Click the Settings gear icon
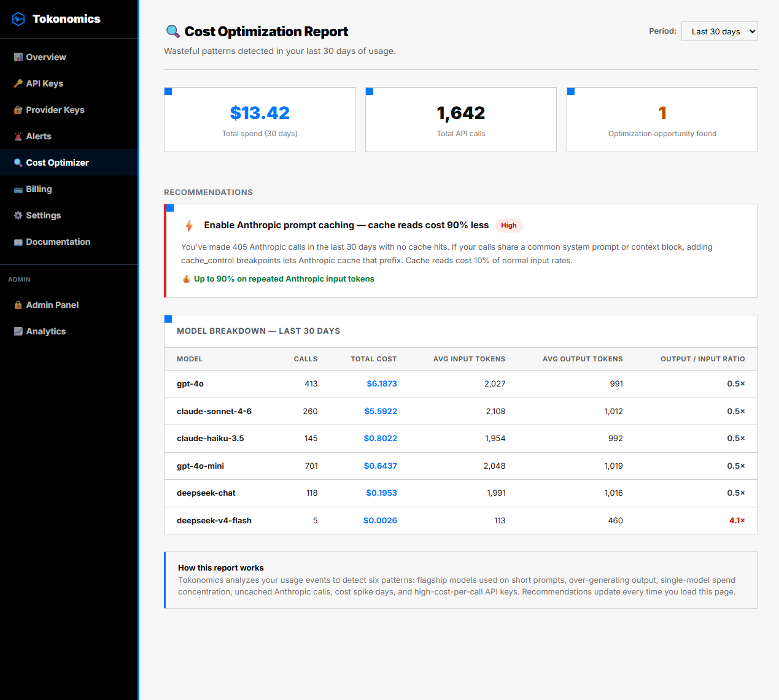779x700 pixels. [x=18, y=215]
